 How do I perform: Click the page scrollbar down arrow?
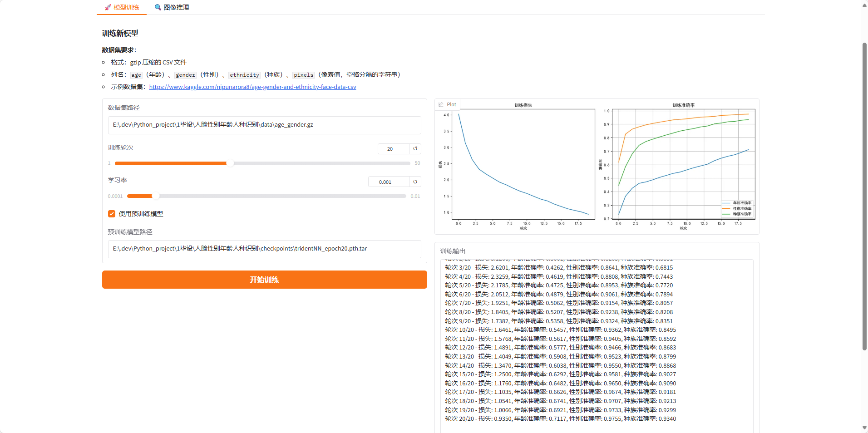864,427
